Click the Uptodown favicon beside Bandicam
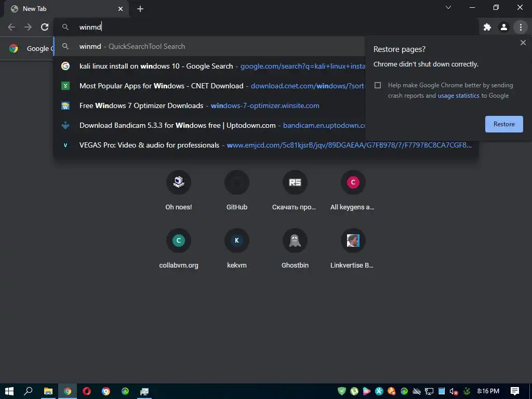Viewport: 532px width, 399px height. pyautogui.click(x=65, y=125)
